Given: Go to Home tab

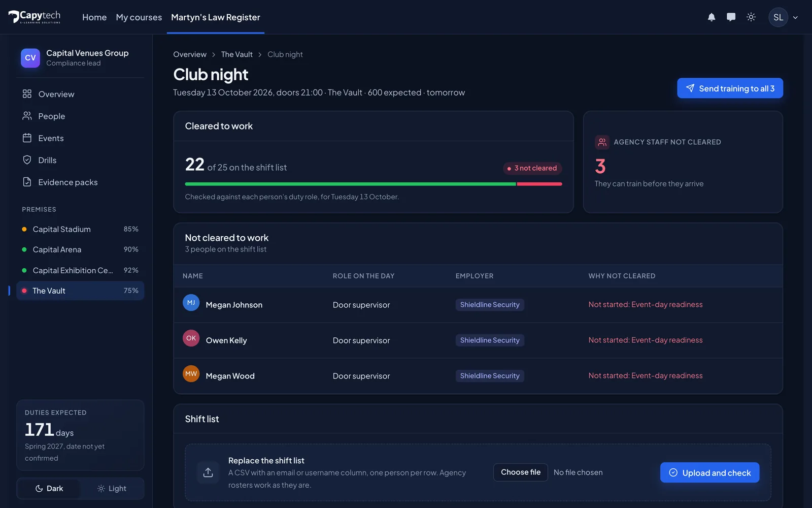Looking at the screenshot, I should point(94,17).
